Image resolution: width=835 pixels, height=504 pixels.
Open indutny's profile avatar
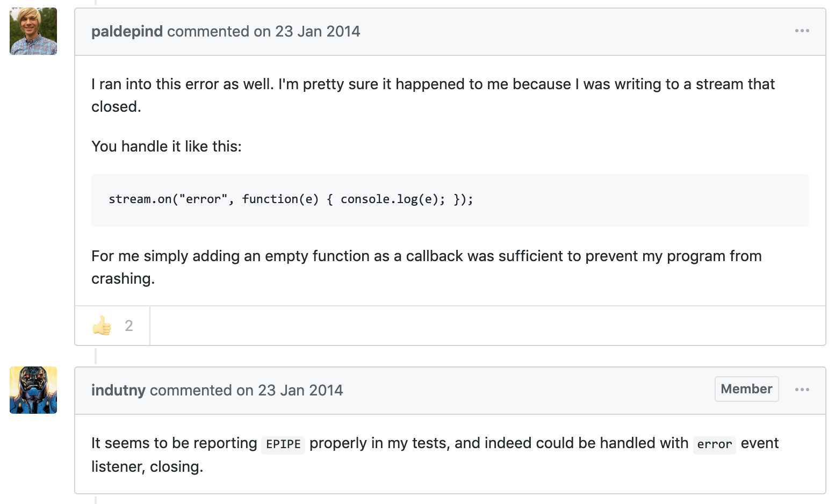(x=33, y=390)
